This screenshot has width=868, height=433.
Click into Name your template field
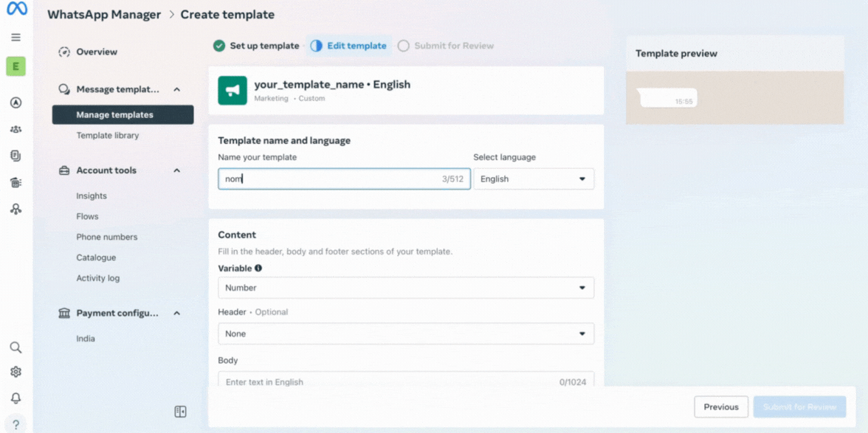coord(344,179)
